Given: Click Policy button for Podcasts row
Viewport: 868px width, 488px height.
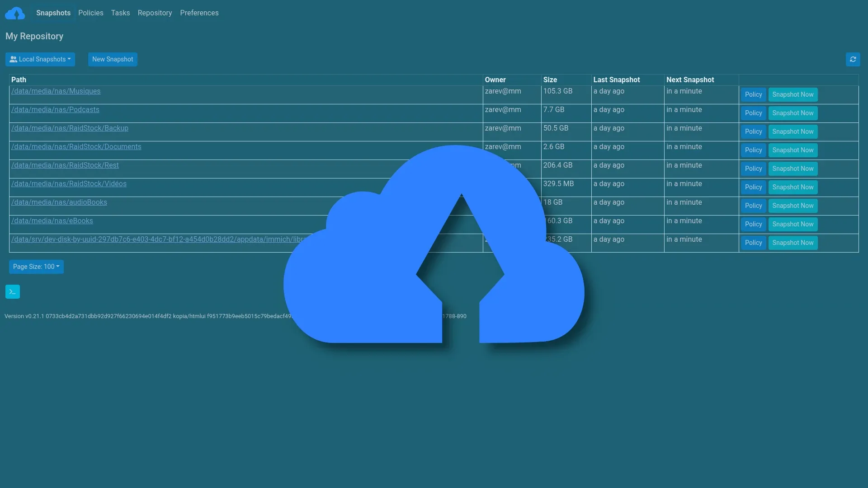Looking at the screenshot, I should click(x=753, y=113).
